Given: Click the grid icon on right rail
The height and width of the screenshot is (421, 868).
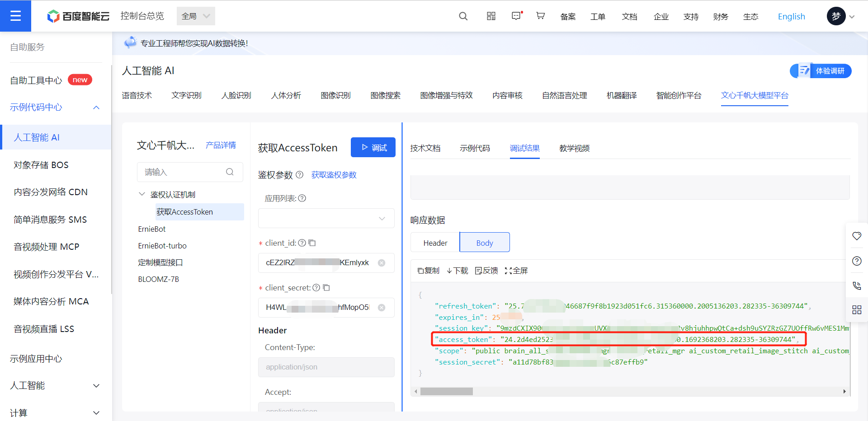Looking at the screenshot, I should click(857, 310).
